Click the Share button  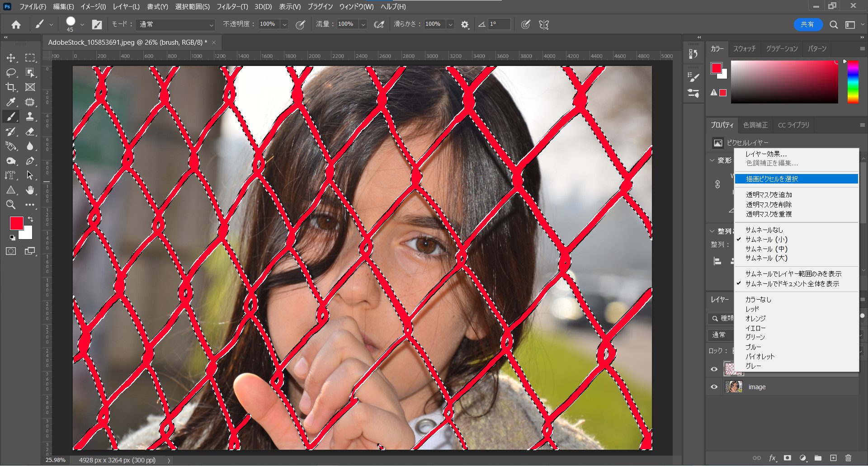click(807, 24)
